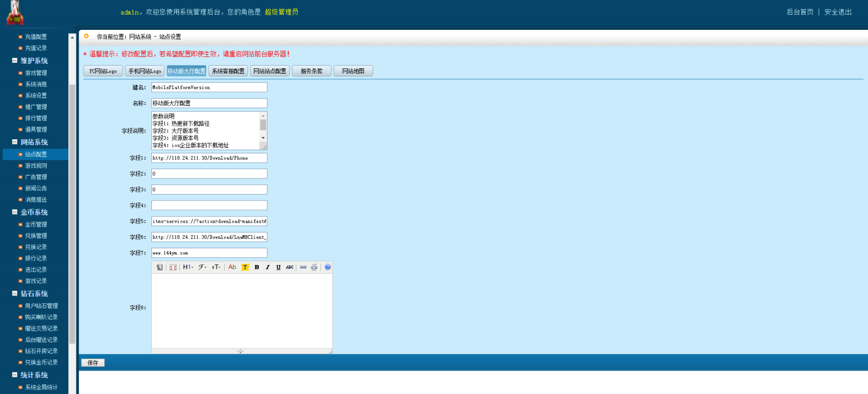
Task: Click the strikethrough ABC icon
Action: [x=290, y=267]
